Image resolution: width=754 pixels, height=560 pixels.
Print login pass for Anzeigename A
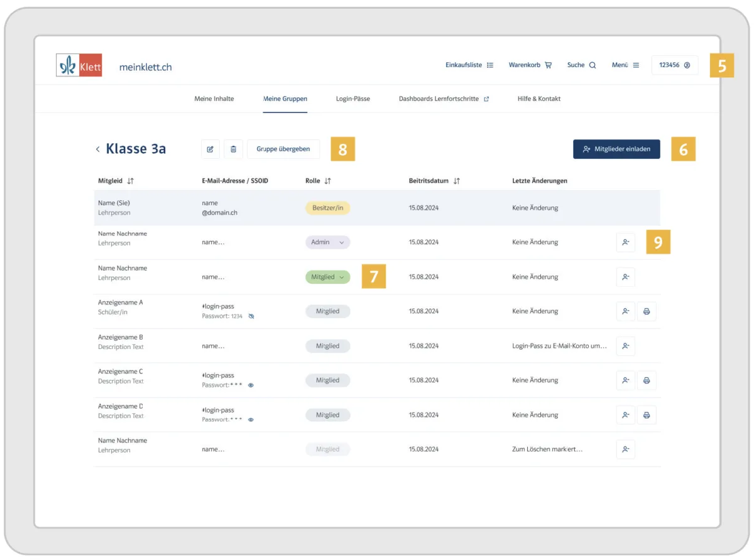pyautogui.click(x=647, y=311)
